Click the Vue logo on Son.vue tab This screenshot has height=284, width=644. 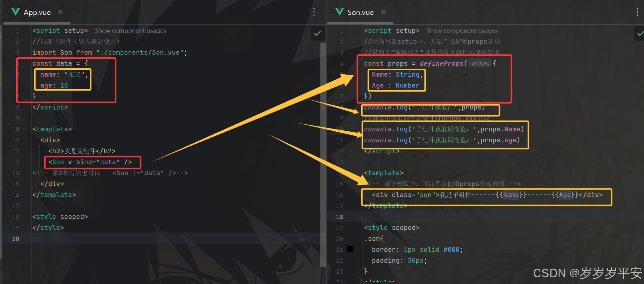tap(340, 12)
